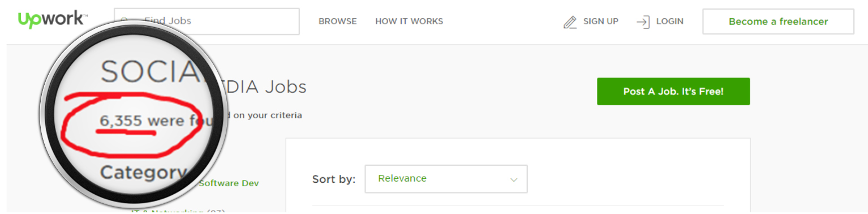Click the magnified Category heading
The width and height of the screenshot is (868, 214).
(x=143, y=172)
